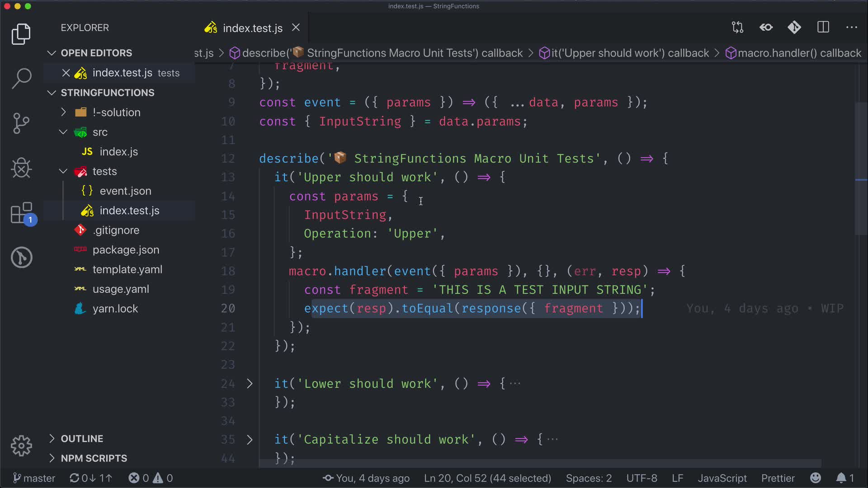868x488 pixels.
Task: Open the notifications bell in status bar
Action: [841, 478]
